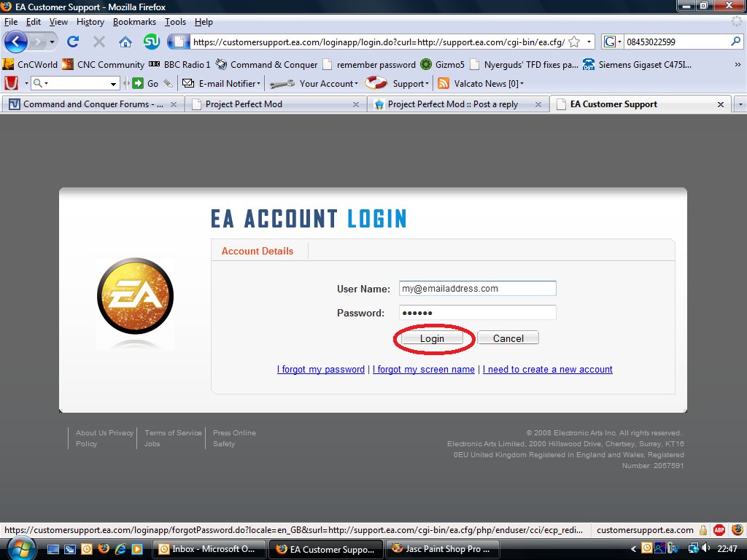This screenshot has height=560, width=747.
Task: Open the Windows Start orb
Action: click(20, 549)
